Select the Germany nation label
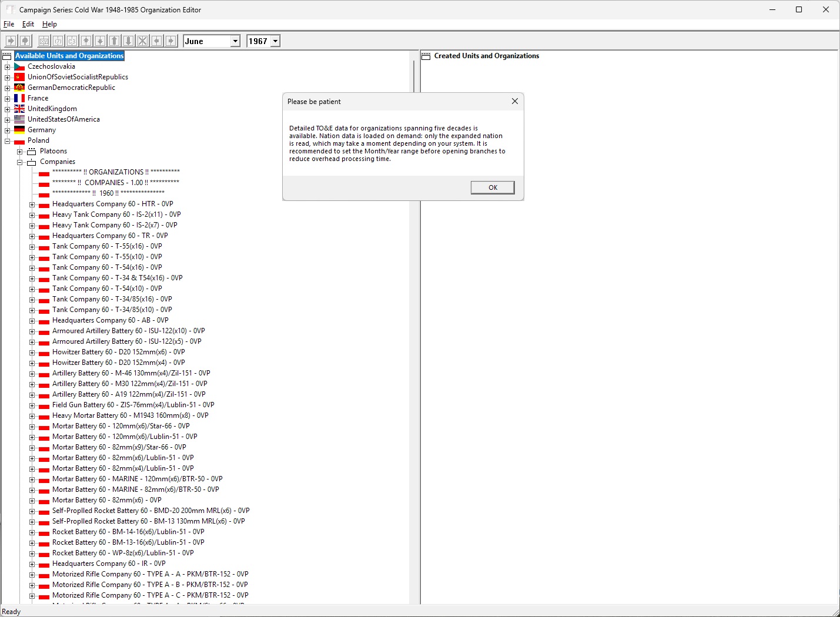Image resolution: width=840 pixels, height=617 pixels. coord(42,130)
